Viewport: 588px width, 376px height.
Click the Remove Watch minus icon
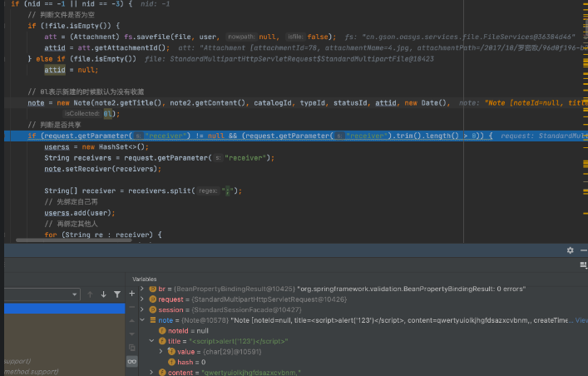point(131,308)
